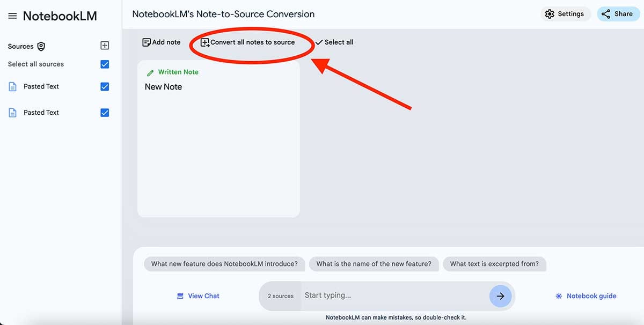The width and height of the screenshot is (644, 325).
Task: Open the hamburger navigation menu
Action: tap(13, 16)
